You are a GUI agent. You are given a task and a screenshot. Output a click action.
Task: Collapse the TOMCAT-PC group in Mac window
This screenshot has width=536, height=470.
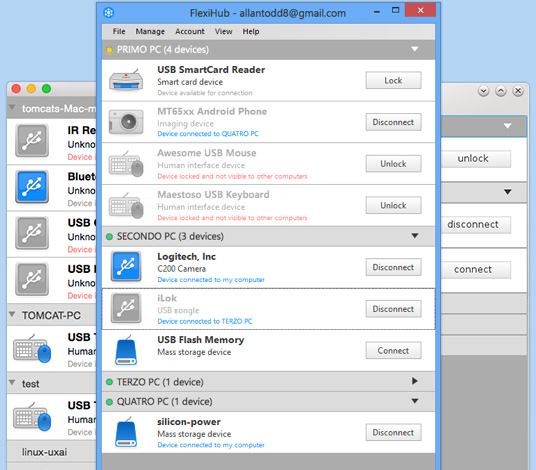12,314
